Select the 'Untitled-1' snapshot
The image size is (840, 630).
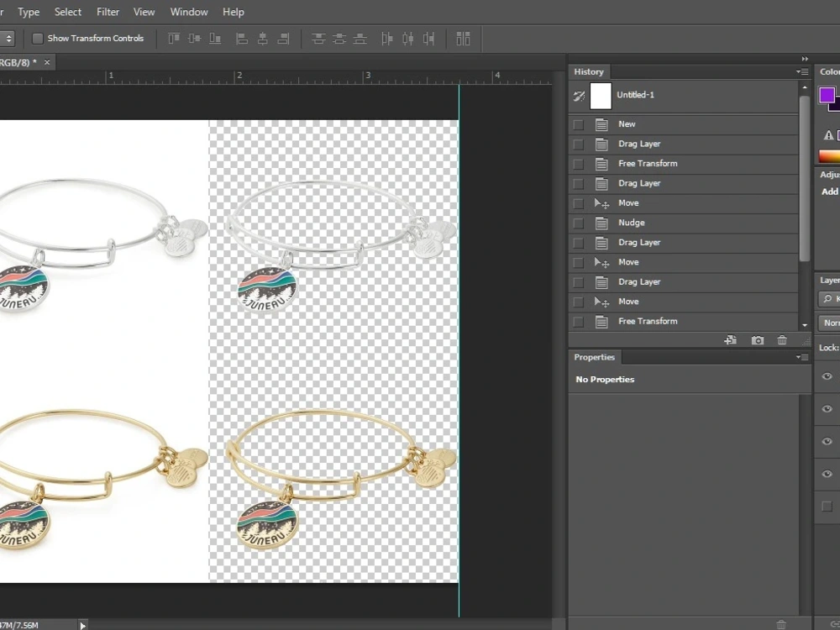[684, 97]
